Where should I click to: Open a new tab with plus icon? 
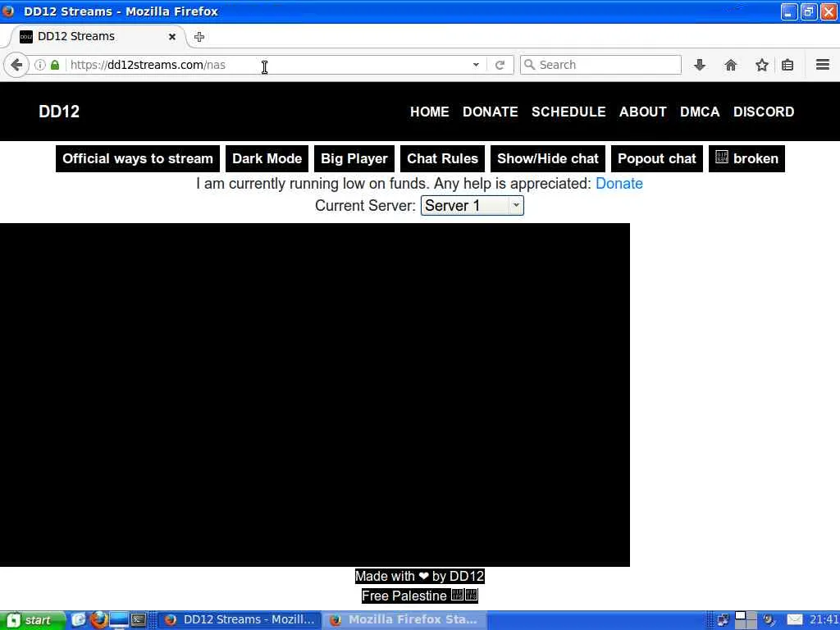199,36
